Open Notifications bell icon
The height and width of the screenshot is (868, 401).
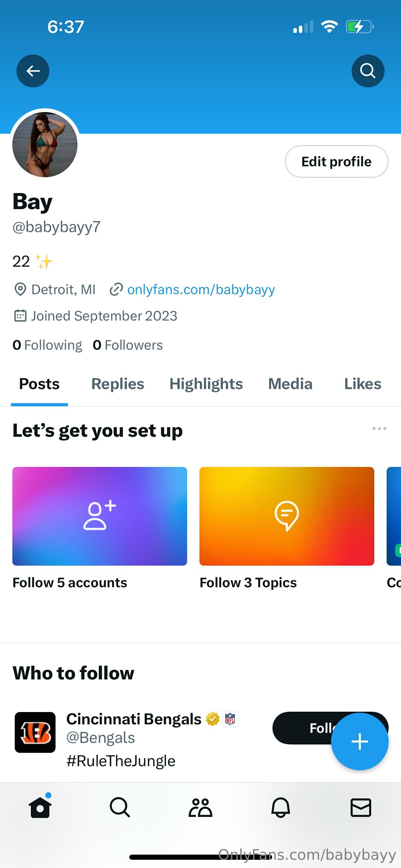281,807
